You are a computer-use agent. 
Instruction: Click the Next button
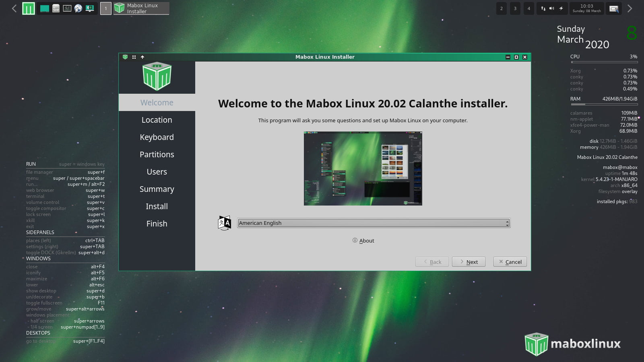click(469, 262)
